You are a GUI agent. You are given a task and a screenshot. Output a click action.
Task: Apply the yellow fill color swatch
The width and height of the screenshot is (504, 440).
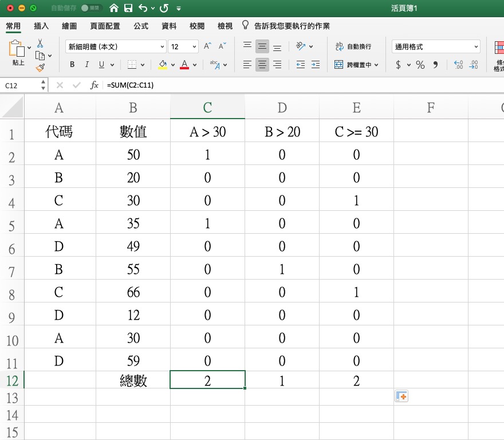[163, 65]
